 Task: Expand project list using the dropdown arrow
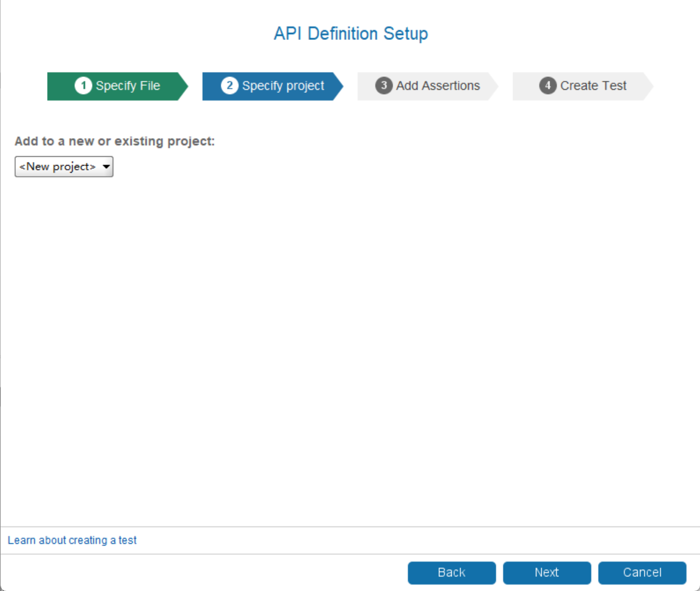pyautogui.click(x=106, y=167)
